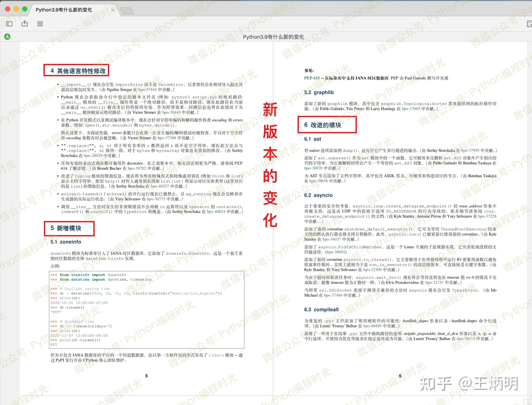
Task: Open the bpo-38692 link under asyncio
Action: tap(337, 252)
